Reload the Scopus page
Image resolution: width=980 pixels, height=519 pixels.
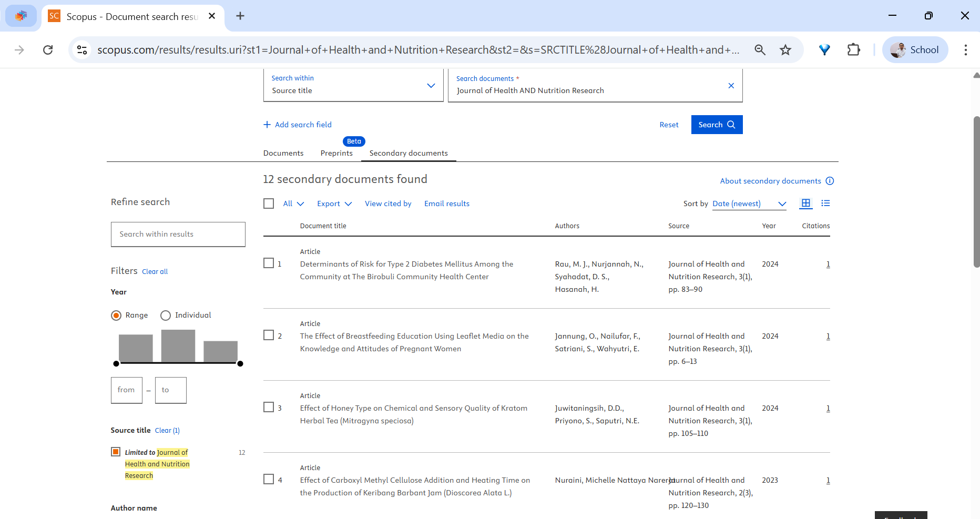(48, 50)
